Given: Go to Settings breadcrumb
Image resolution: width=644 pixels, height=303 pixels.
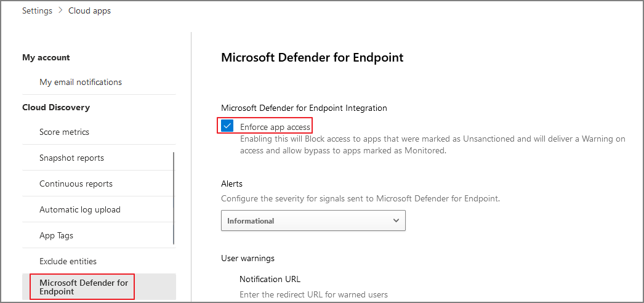Looking at the screenshot, I should 37,10.
